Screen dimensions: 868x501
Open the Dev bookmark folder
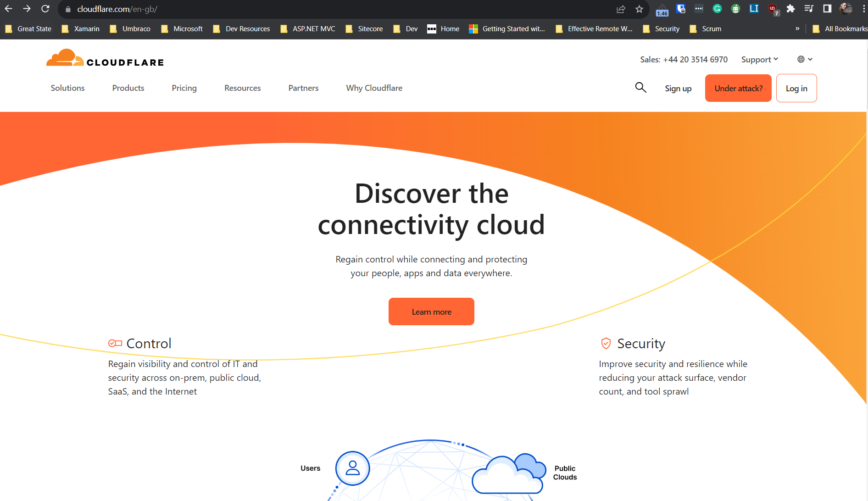pos(406,28)
